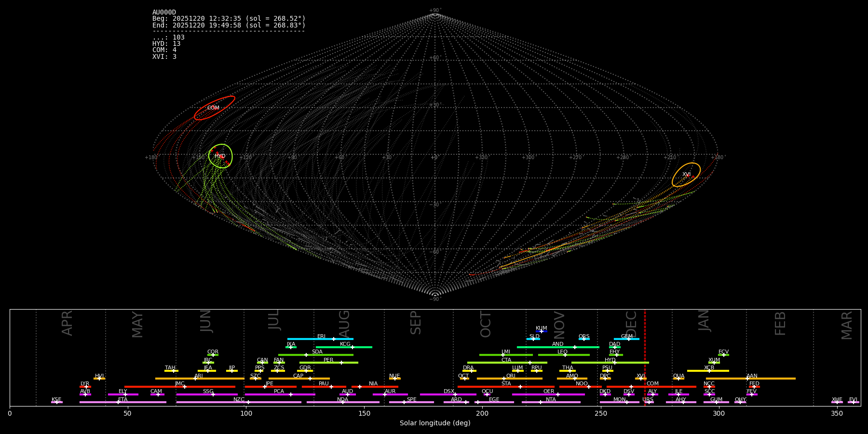
Task: Click the +90 label at the map top
Action: (434, 11)
